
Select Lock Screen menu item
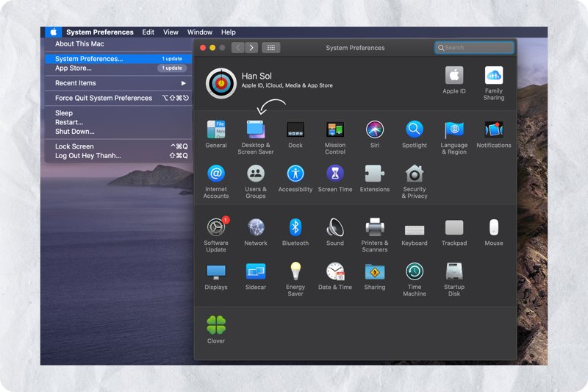[118, 146]
